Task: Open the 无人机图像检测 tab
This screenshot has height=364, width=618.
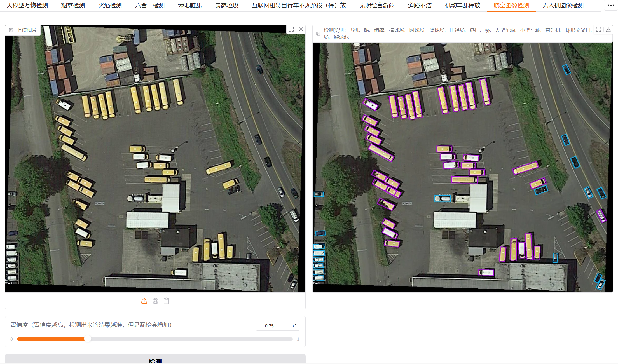Action: point(563,5)
